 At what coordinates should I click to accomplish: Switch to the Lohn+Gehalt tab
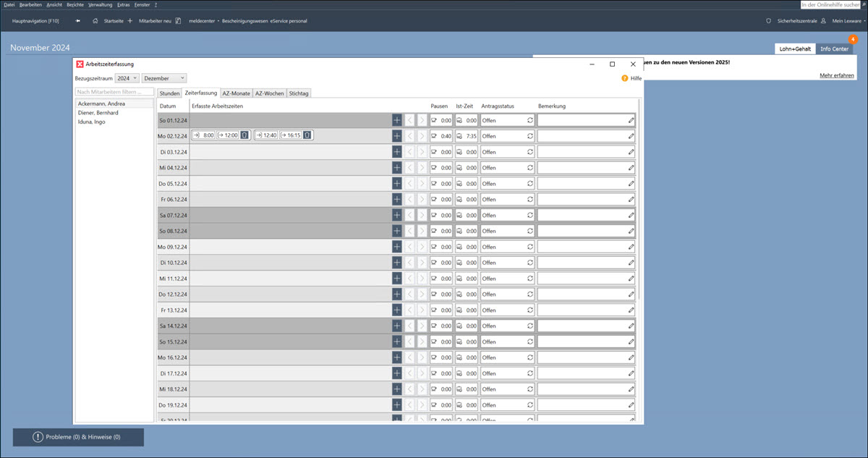[x=795, y=48]
